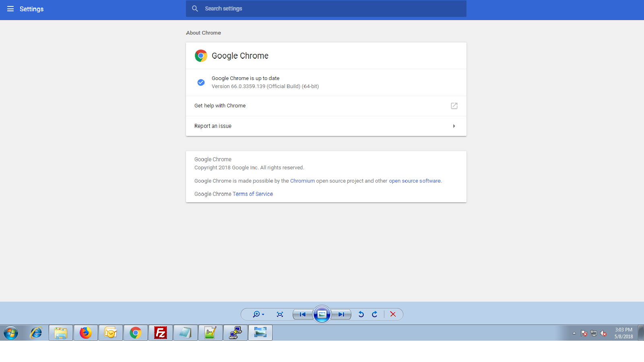Launch Firefox from the taskbar
Image resolution: width=644 pixels, height=362 pixels.
86,333
